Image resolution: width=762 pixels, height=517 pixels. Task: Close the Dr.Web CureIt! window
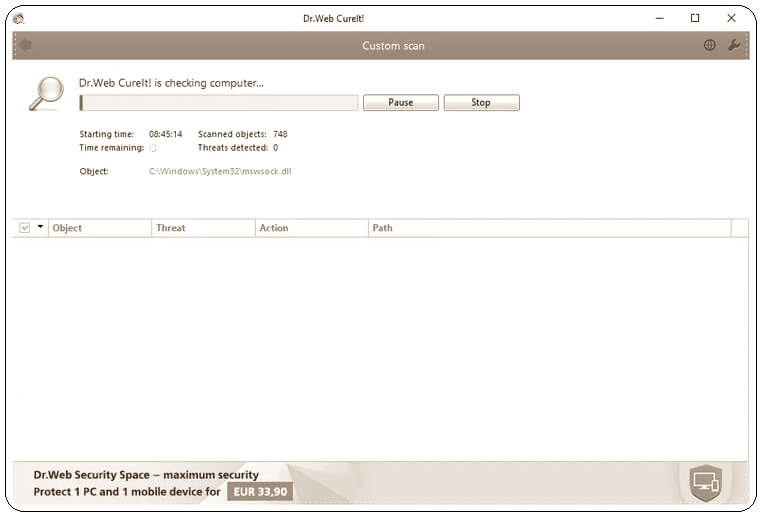click(x=731, y=18)
